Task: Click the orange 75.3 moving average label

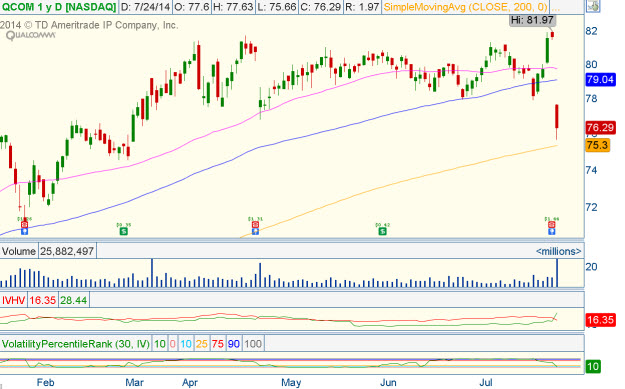Action: point(597,145)
